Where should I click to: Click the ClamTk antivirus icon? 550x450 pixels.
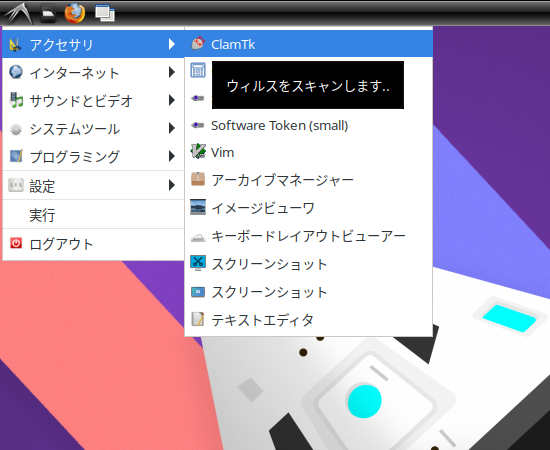click(x=198, y=43)
